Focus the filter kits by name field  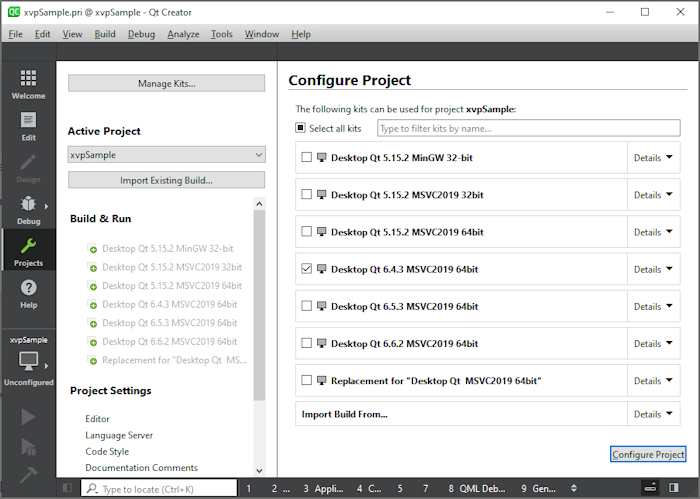[x=529, y=129]
